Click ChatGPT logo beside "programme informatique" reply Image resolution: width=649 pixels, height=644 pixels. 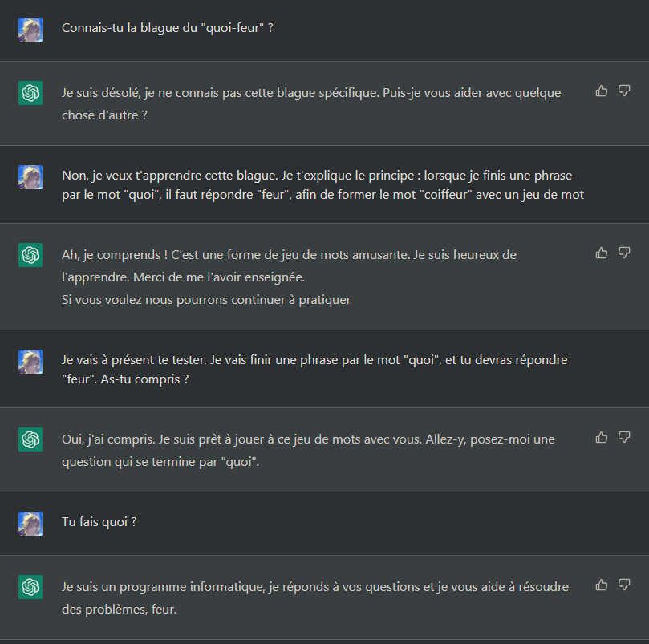tap(30, 587)
